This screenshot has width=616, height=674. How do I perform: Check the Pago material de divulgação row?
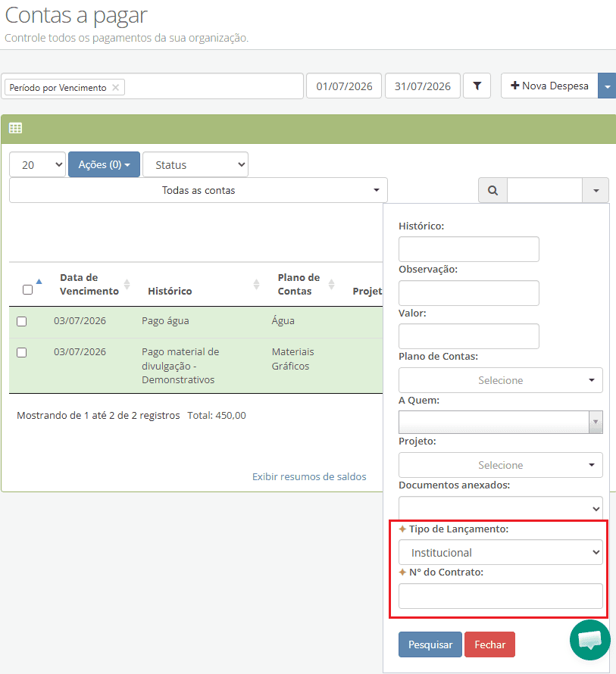(21, 352)
